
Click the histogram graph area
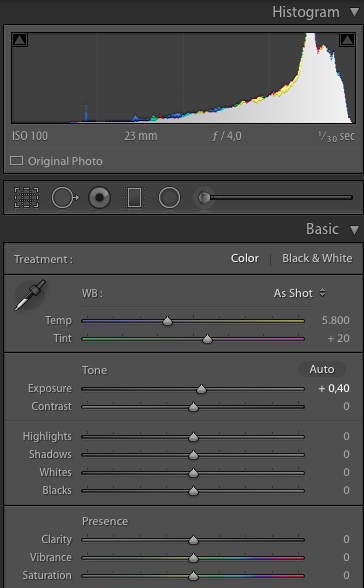pyautogui.click(x=183, y=78)
